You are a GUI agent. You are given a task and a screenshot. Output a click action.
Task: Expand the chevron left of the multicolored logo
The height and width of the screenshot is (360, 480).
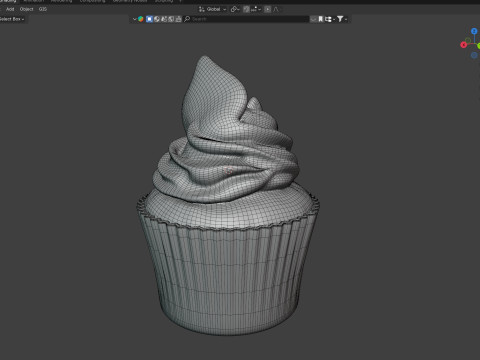[134, 19]
